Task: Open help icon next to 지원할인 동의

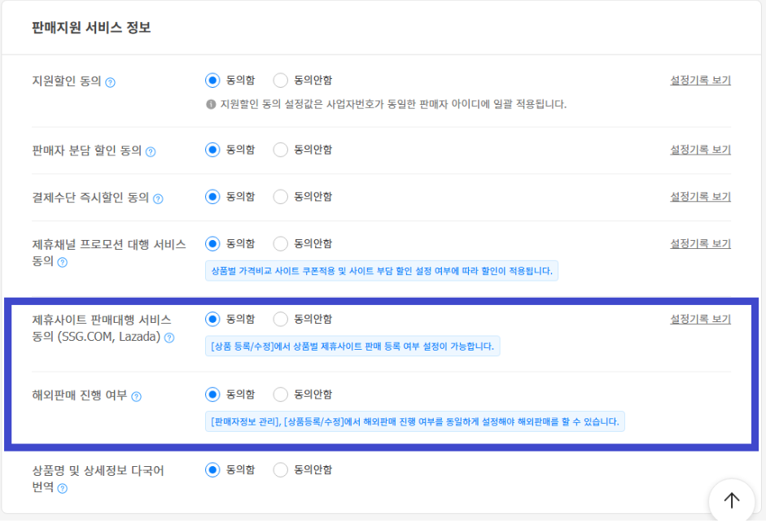Action: pos(111,82)
